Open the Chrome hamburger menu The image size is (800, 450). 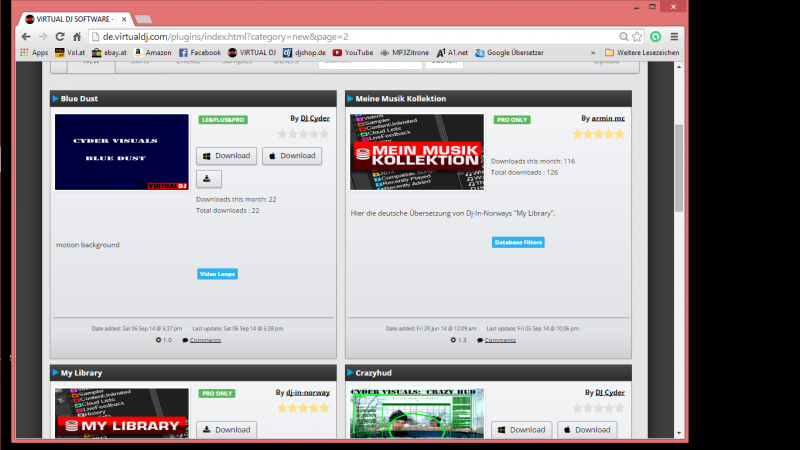[674, 37]
